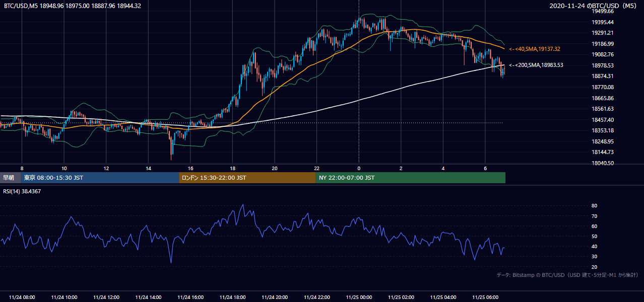Click the hour label 4 under the price chart
This screenshot has width=644, height=302.
click(443, 168)
